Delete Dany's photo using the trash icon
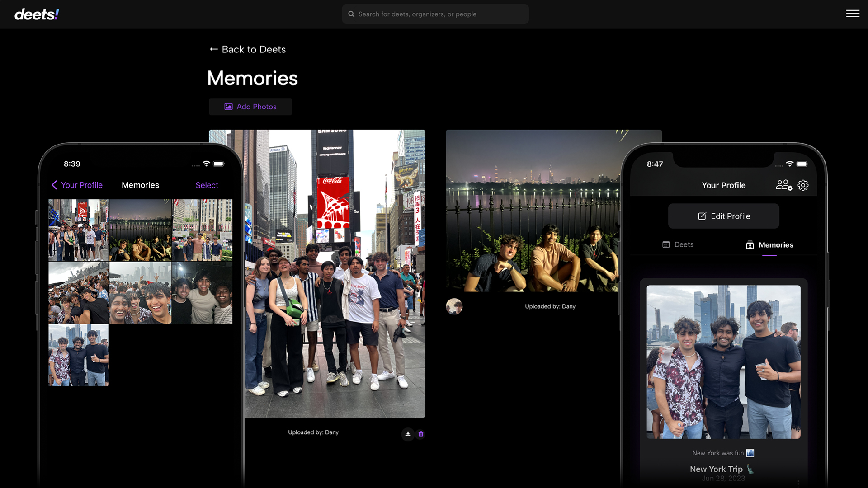This screenshot has height=488, width=868. point(420,434)
